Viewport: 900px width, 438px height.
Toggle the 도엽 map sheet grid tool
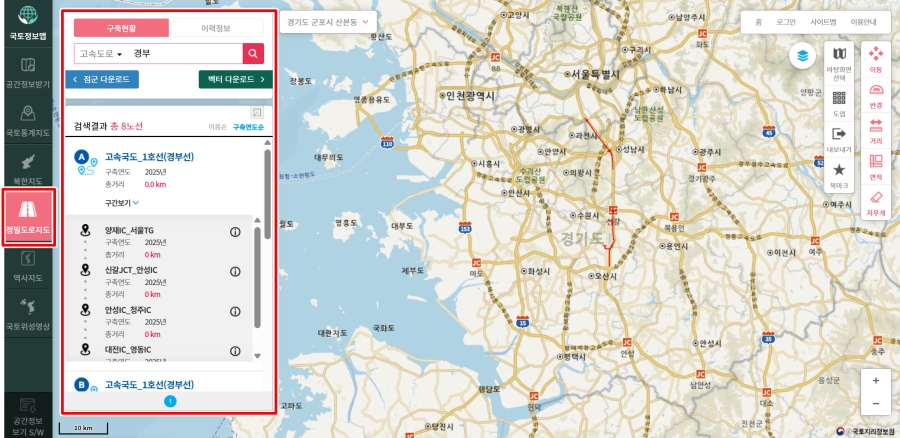coord(839,104)
